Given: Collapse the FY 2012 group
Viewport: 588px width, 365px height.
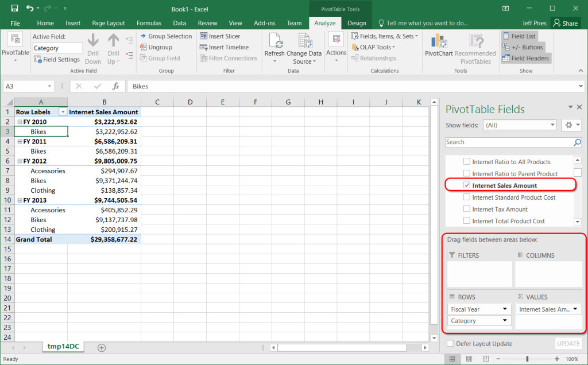Looking at the screenshot, I should pyautogui.click(x=20, y=161).
